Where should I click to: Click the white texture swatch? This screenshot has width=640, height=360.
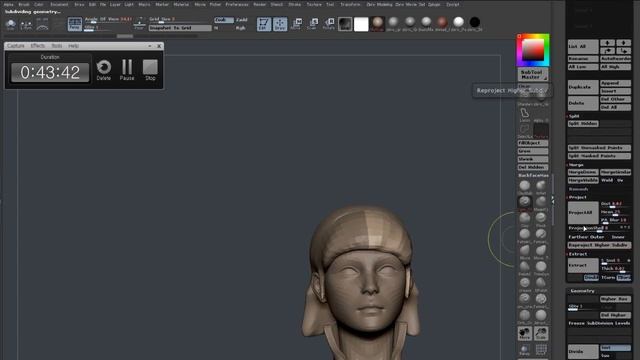(361, 24)
